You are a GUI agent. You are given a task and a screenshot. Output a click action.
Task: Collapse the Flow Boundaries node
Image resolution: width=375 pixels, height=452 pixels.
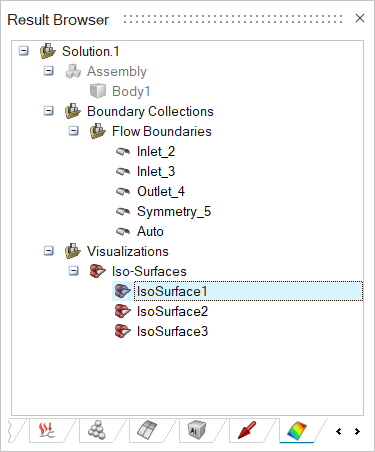74,131
